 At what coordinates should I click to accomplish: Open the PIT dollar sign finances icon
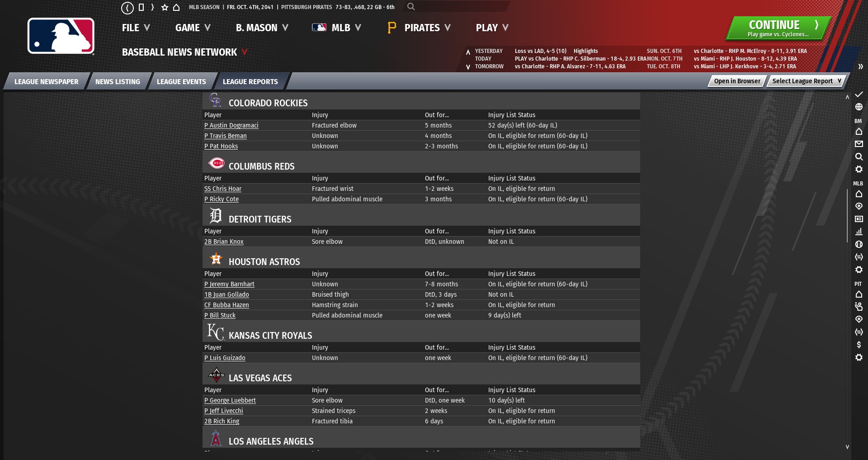pos(859,345)
